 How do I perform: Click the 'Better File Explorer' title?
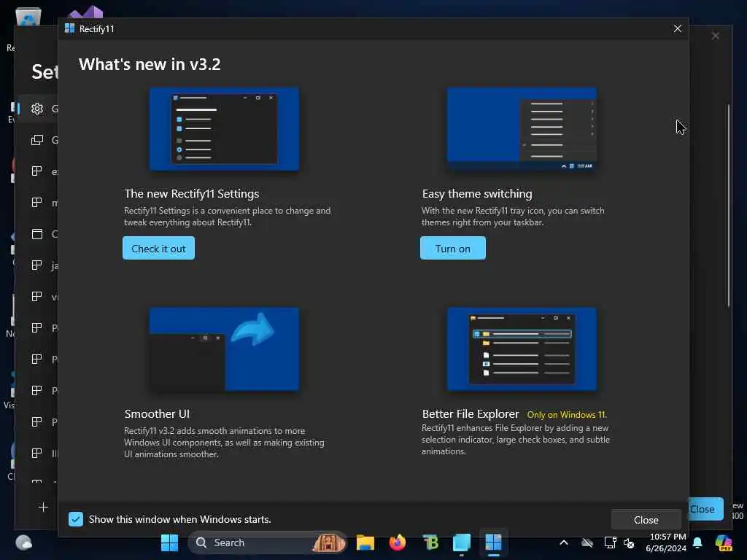pyautogui.click(x=471, y=414)
